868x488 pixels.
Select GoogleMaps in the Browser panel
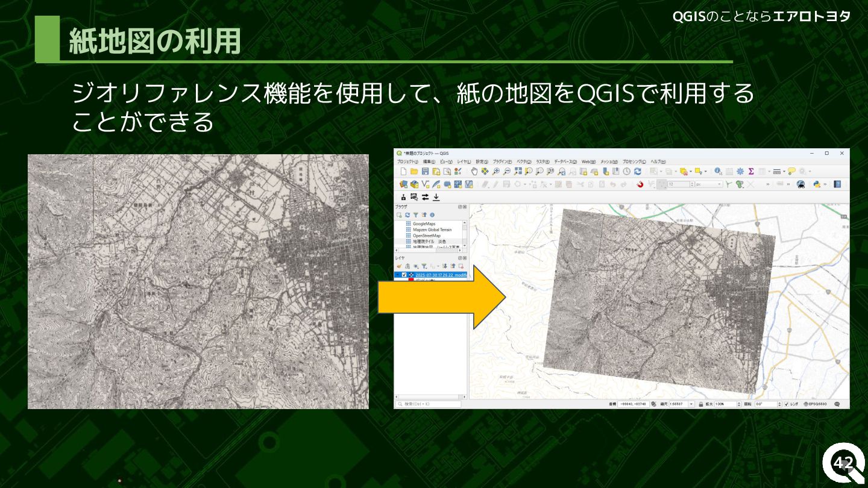pos(424,224)
